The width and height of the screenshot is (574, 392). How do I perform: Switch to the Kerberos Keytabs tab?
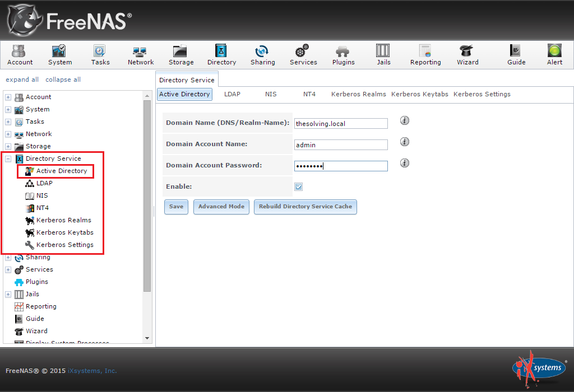click(x=419, y=94)
